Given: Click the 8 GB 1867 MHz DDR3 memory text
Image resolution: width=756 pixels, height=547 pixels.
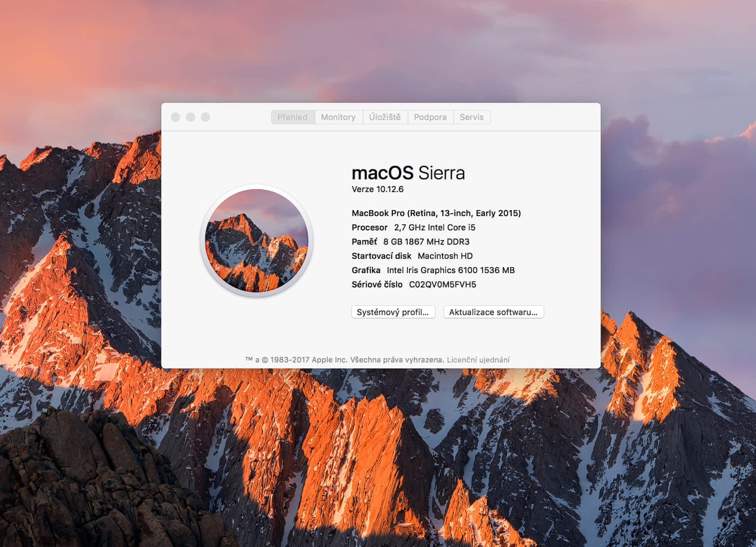Looking at the screenshot, I should (x=426, y=242).
